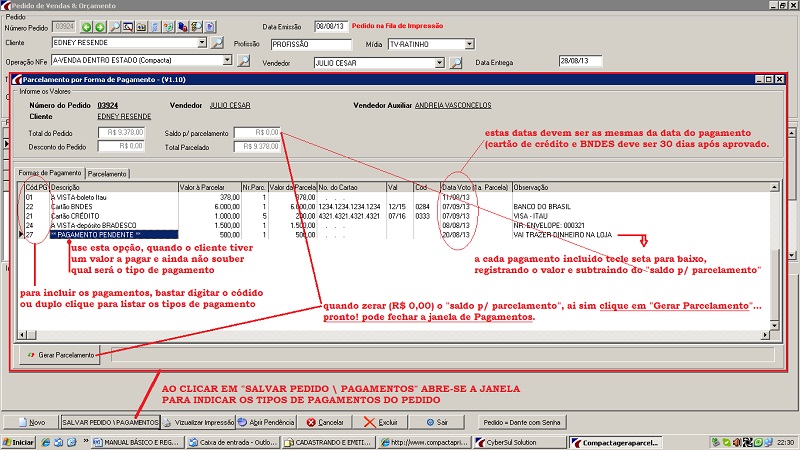The image size is (800, 450).
Task: Click Valor à Parcelar column header
Action: tap(210, 187)
